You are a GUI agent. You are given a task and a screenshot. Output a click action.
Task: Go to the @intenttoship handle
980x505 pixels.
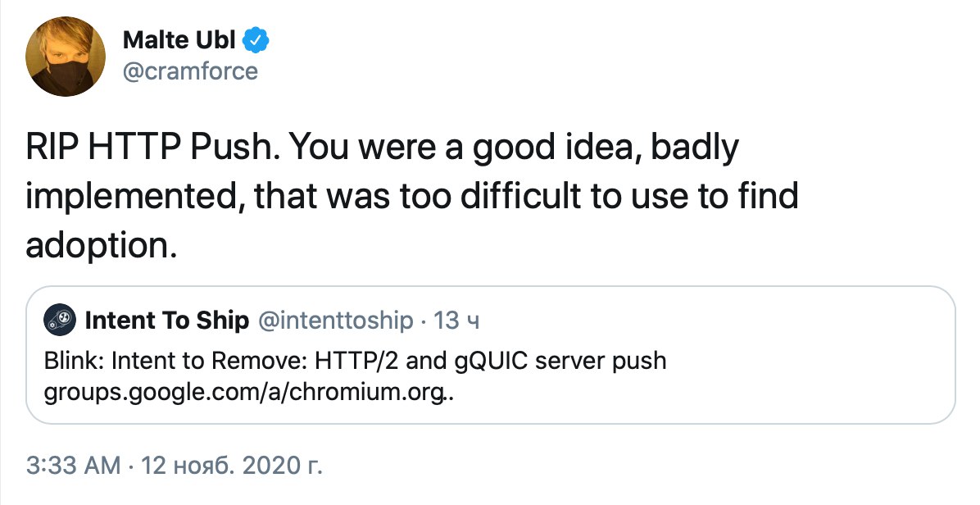pyautogui.click(x=336, y=321)
